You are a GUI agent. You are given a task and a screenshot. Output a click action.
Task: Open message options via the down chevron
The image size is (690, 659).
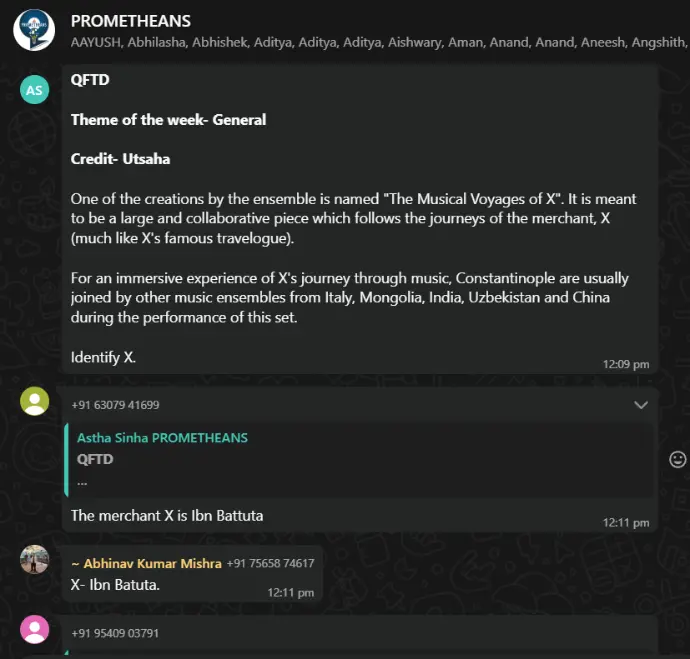[641, 405]
